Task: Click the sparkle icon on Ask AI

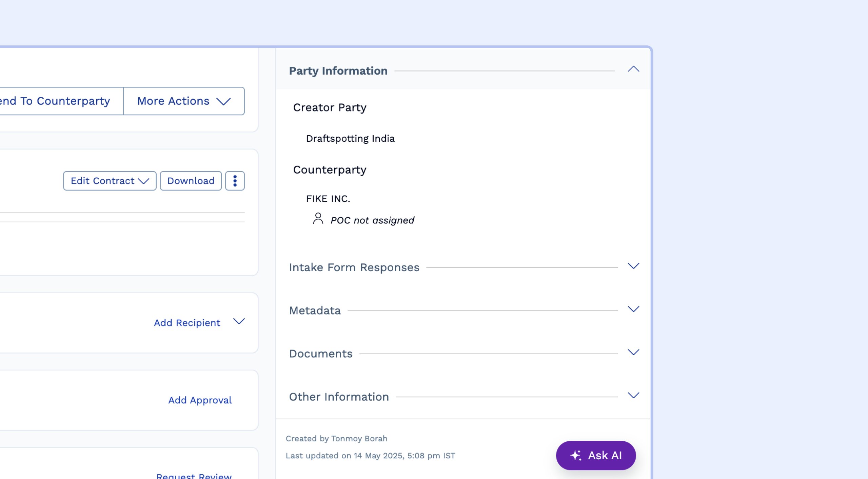Action: (576, 455)
